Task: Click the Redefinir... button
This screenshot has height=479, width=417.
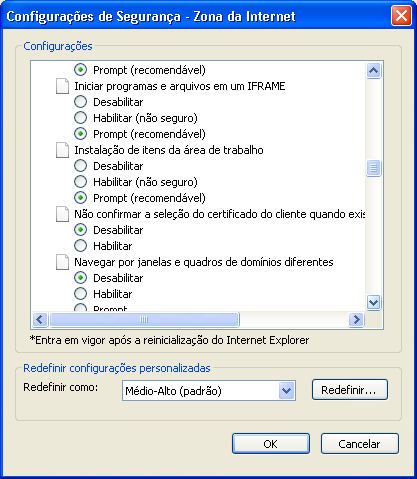Action: coord(350,389)
